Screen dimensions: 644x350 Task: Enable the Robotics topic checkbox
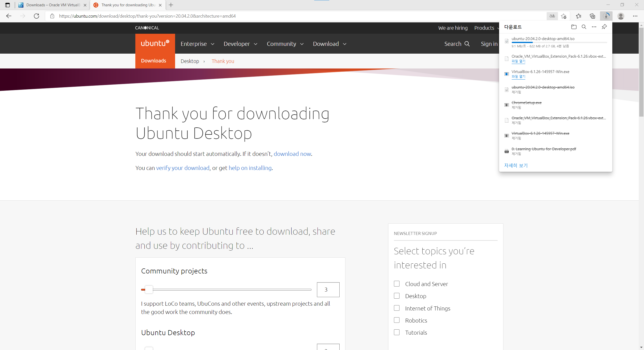tap(397, 320)
